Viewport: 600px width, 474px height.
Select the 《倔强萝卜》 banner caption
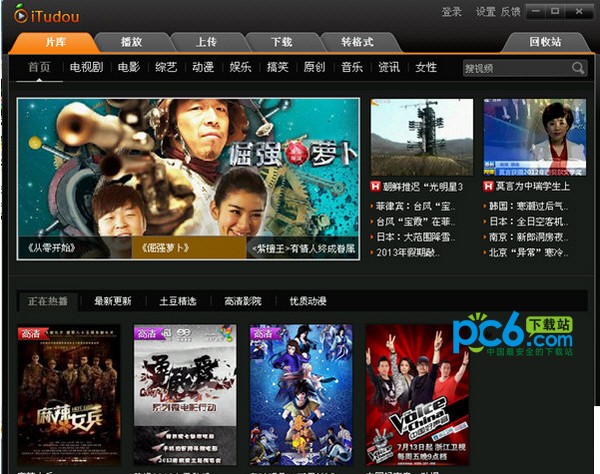(189, 248)
